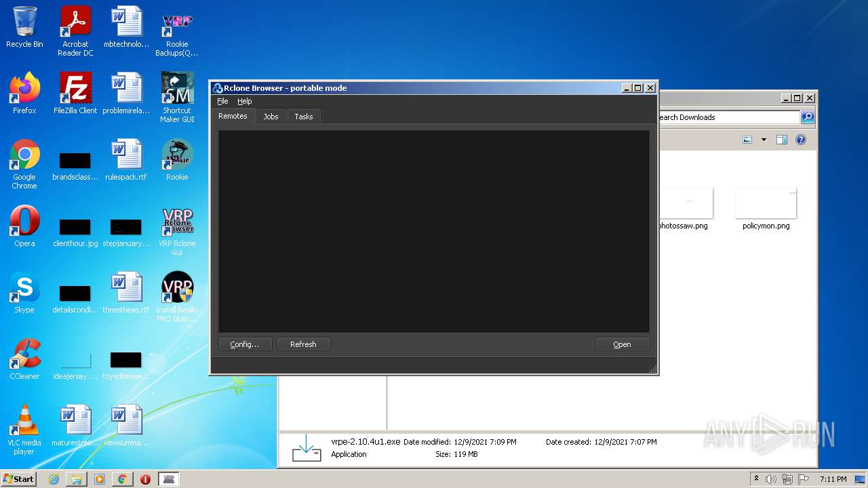
Task: Open the Recycle Bin desktop icon
Action: click(24, 27)
